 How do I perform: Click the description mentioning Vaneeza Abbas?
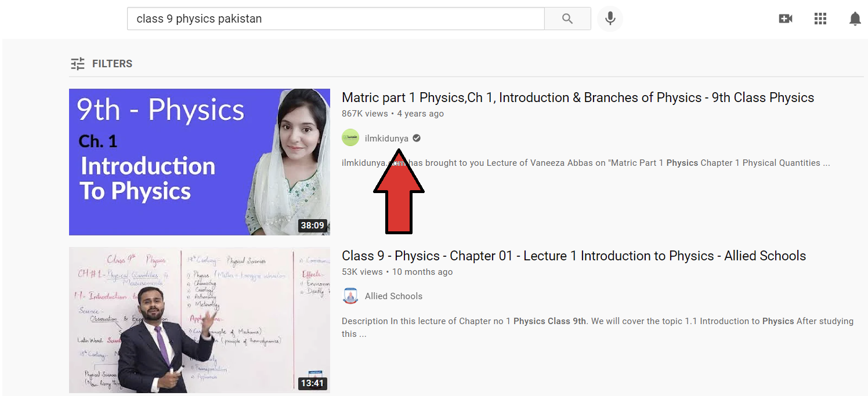point(586,163)
